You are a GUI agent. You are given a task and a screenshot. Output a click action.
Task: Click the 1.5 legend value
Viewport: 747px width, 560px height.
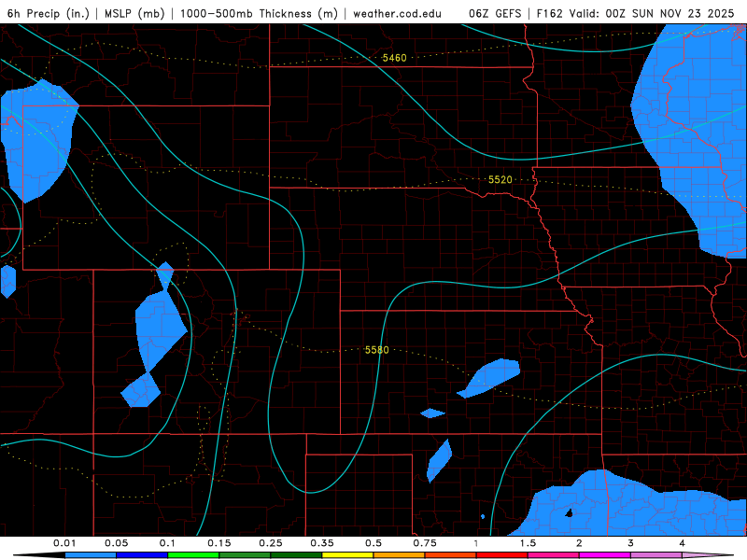tap(528, 543)
